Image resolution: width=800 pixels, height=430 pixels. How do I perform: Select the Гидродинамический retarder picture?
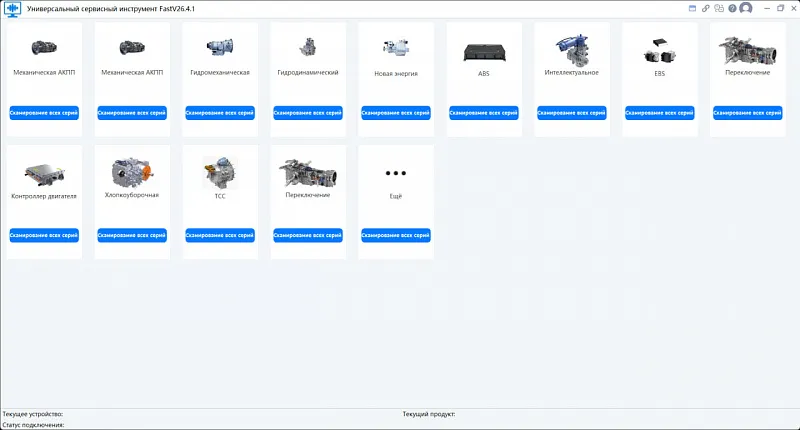(308, 47)
